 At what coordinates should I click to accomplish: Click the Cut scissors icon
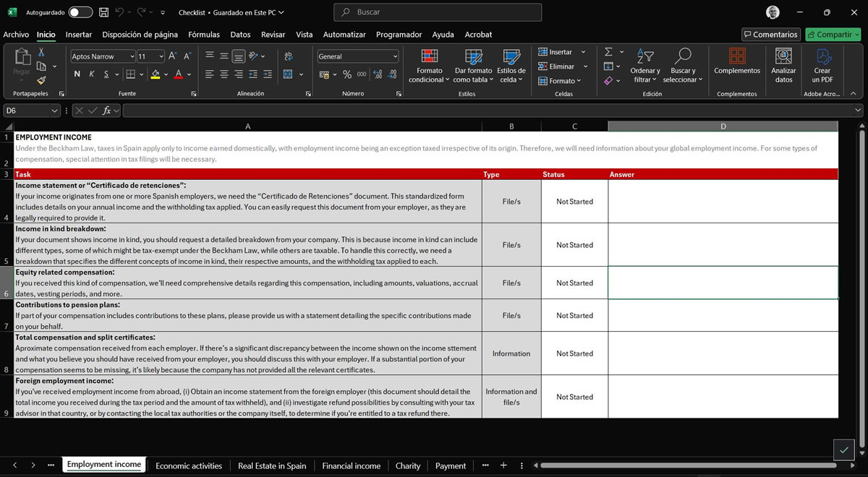[41, 52]
